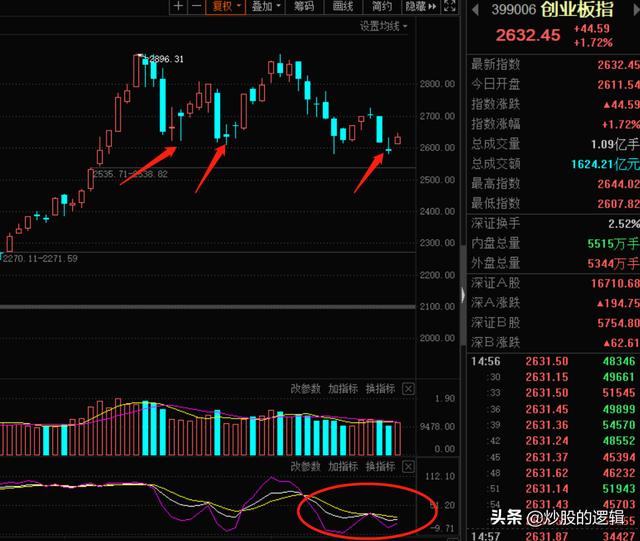Click the 总成交额 value 1624.21亿元
640x541 pixels.
[x=605, y=164]
